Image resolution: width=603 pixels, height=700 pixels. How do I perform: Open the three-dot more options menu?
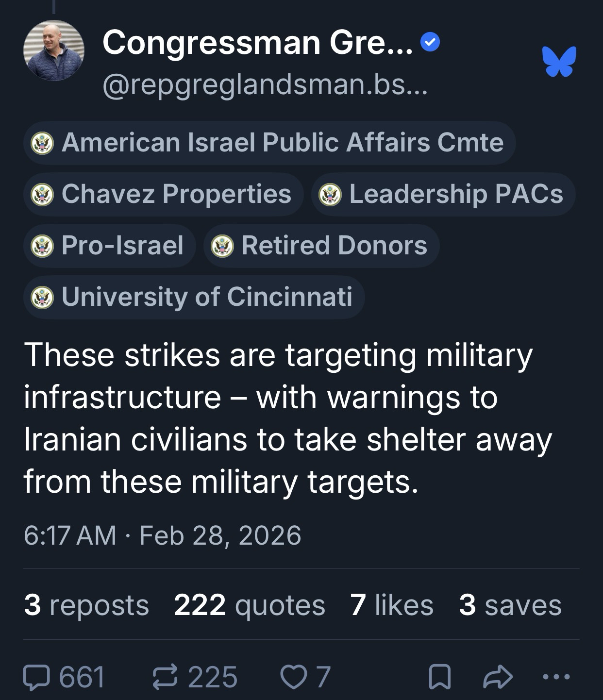556,676
